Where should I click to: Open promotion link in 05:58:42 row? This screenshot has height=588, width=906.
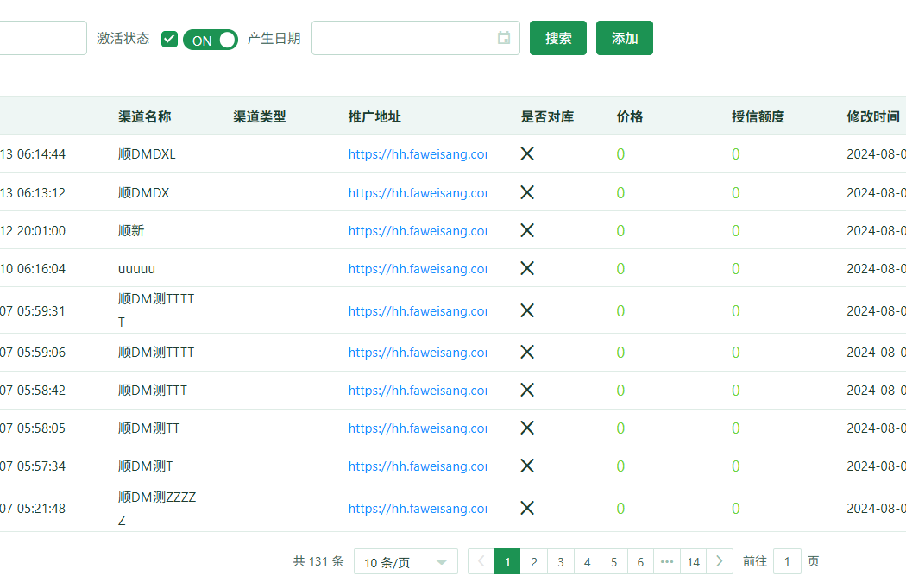coord(418,391)
